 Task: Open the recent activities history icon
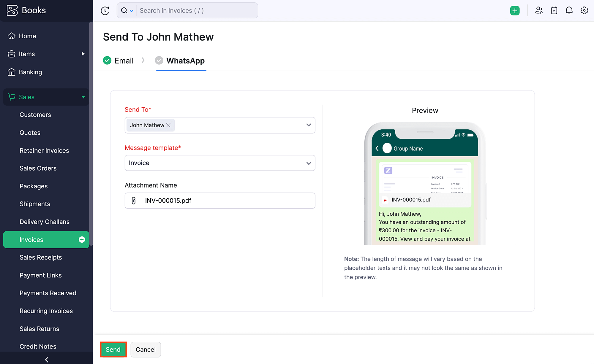click(x=105, y=10)
